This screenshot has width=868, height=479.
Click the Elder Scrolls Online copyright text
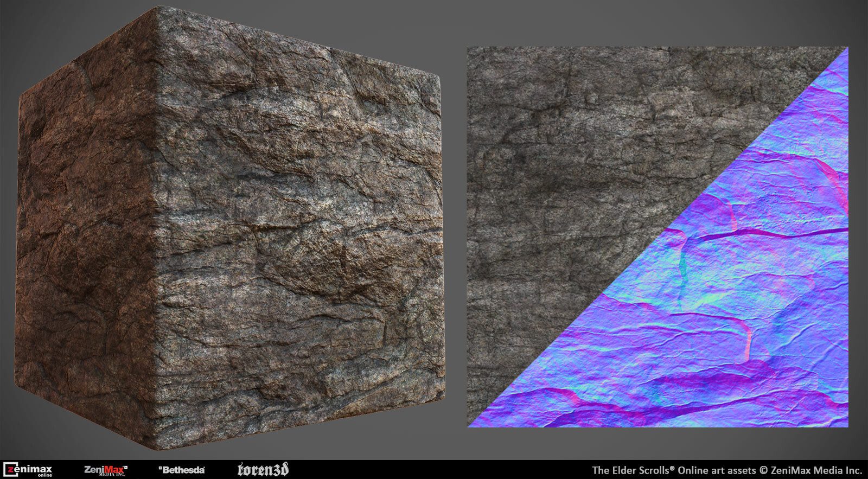pyautogui.click(x=727, y=470)
